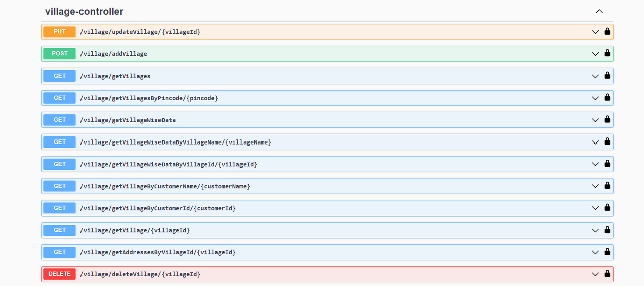The height and width of the screenshot is (286, 644).
Task: Open path /village/getVillageWiseDataByVillageName/{villageName}
Action: 176,142
